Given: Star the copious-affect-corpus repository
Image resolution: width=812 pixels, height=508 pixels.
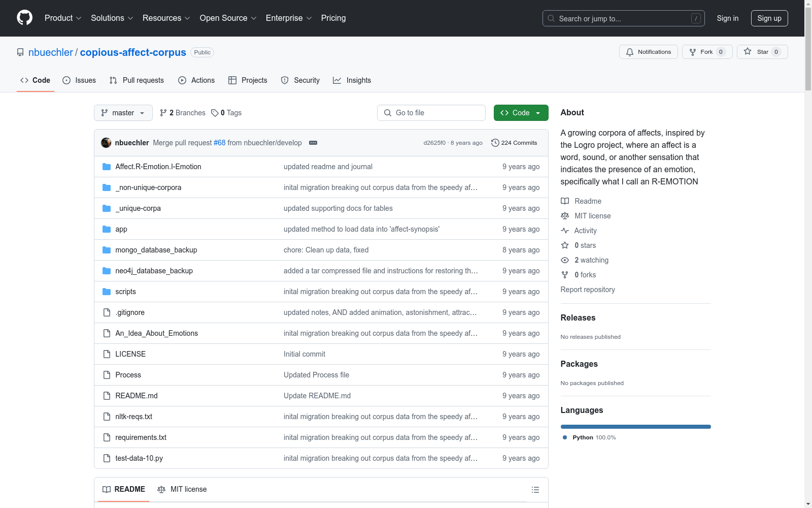Looking at the screenshot, I should point(762,52).
